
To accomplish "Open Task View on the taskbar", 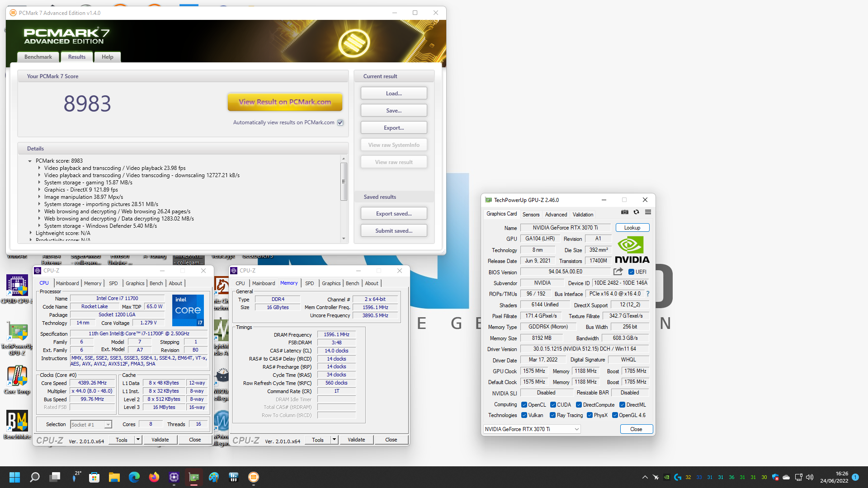I will (55, 477).
